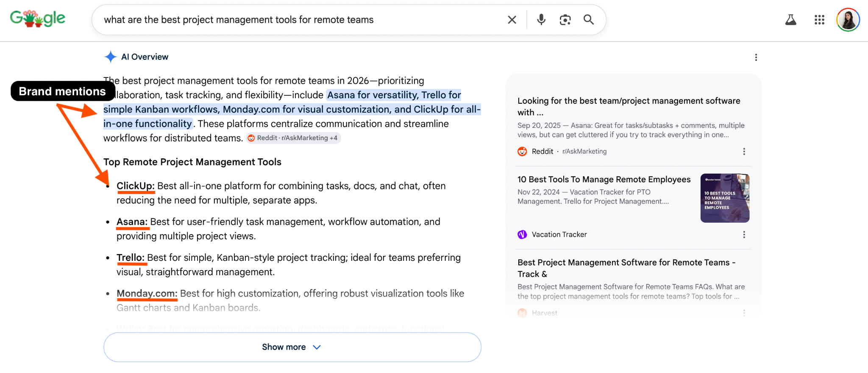
Task: Click the r/AskMarketing subreddit label in card
Action: [584, 152]
